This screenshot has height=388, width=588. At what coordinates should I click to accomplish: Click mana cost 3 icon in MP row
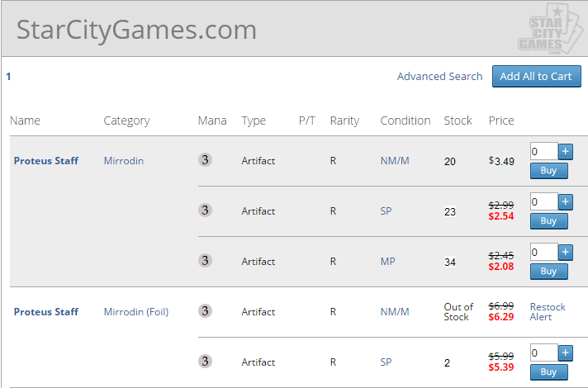point(205,261)
